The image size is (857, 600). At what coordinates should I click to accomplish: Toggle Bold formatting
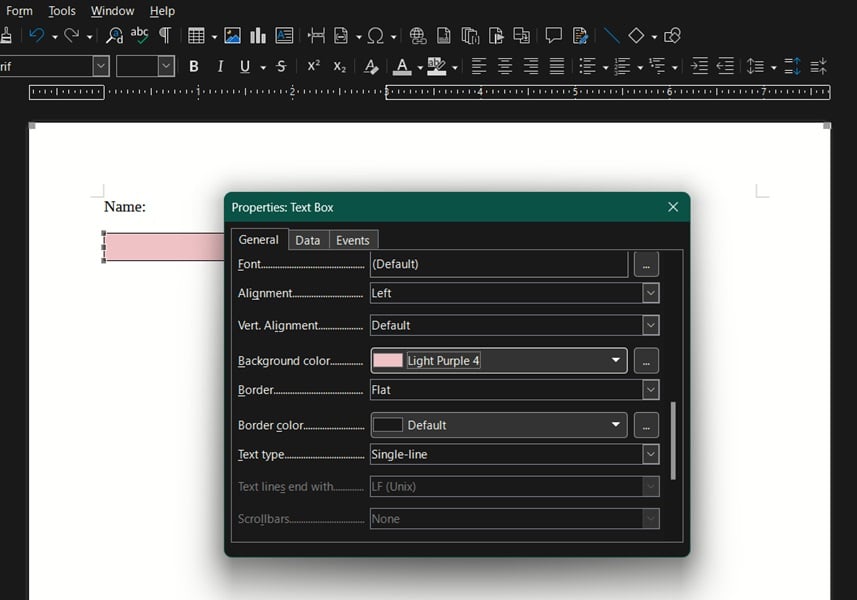(193, 67)
